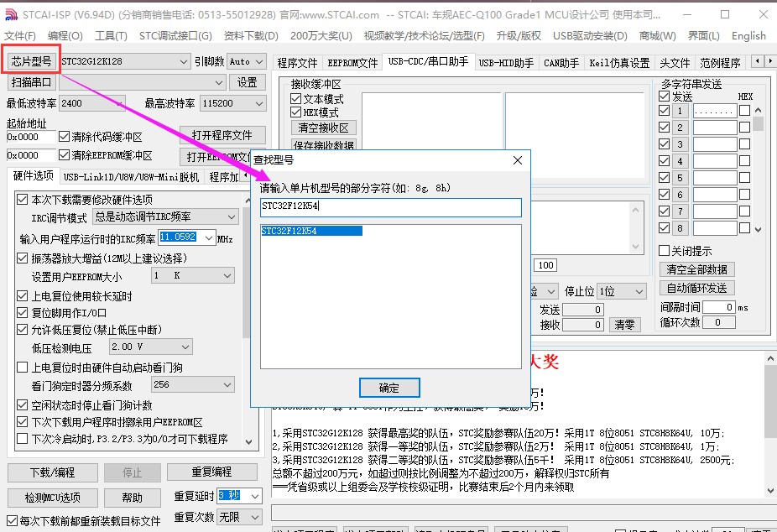Switch to CAN助手 tab
Screen dimensions: 777x532
561,63
